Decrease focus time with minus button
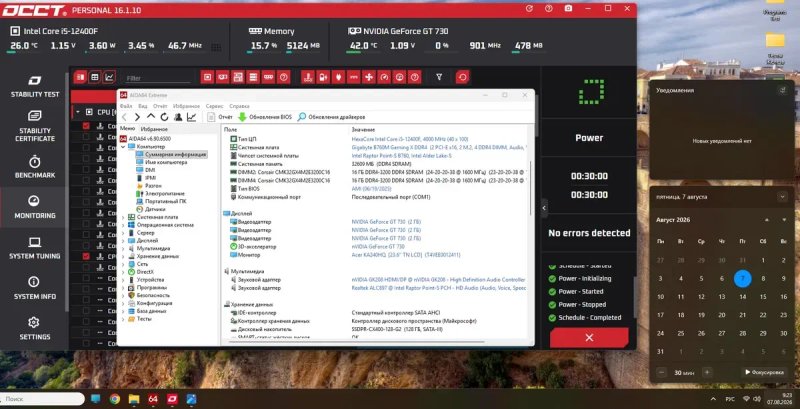Screen dimensions: 800x409 (x=661, y=372)
